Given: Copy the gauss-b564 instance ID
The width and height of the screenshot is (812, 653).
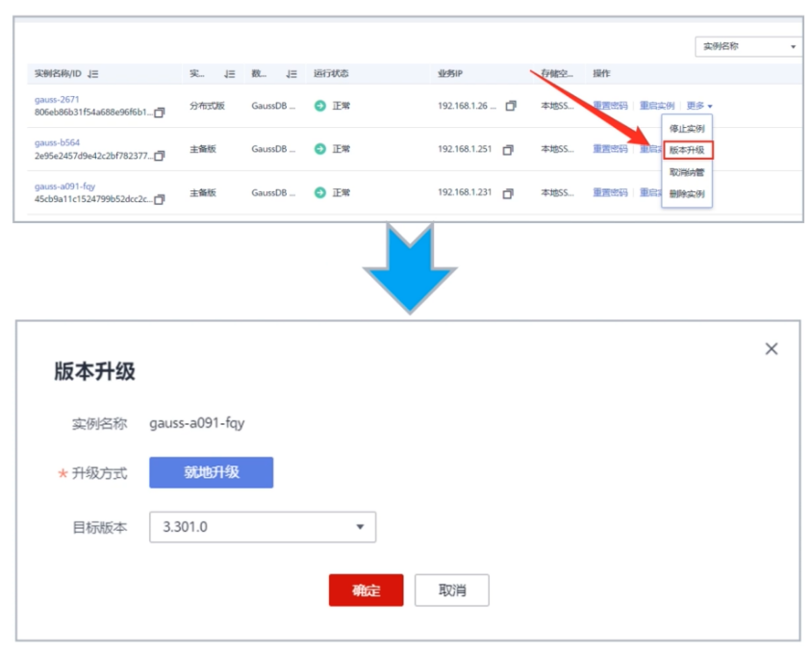Looking at the screenshot, I should click(160, 156).
